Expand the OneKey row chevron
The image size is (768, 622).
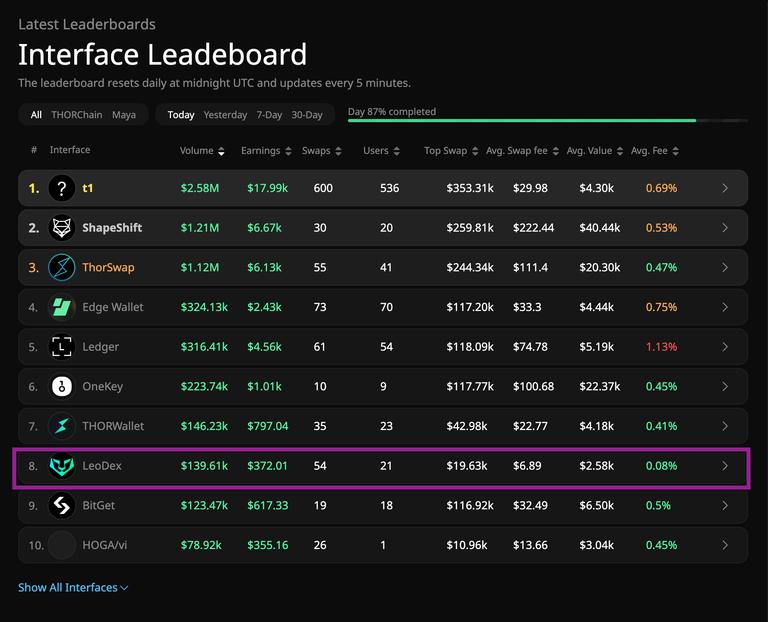(x=725, y=386)
